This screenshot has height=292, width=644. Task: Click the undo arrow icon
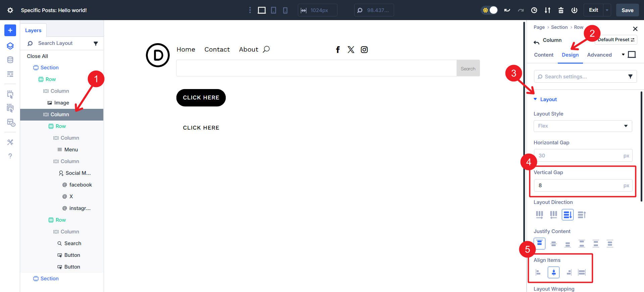point(507,10)
